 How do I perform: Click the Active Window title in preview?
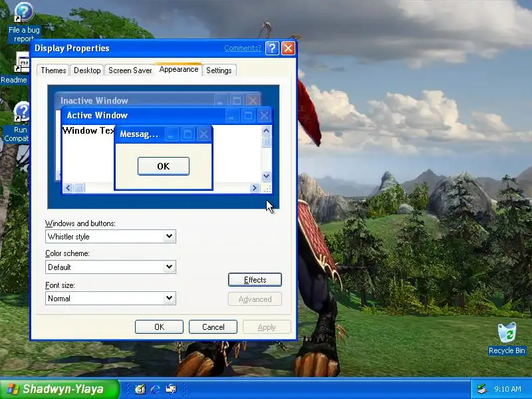click(x=97, y=115)
